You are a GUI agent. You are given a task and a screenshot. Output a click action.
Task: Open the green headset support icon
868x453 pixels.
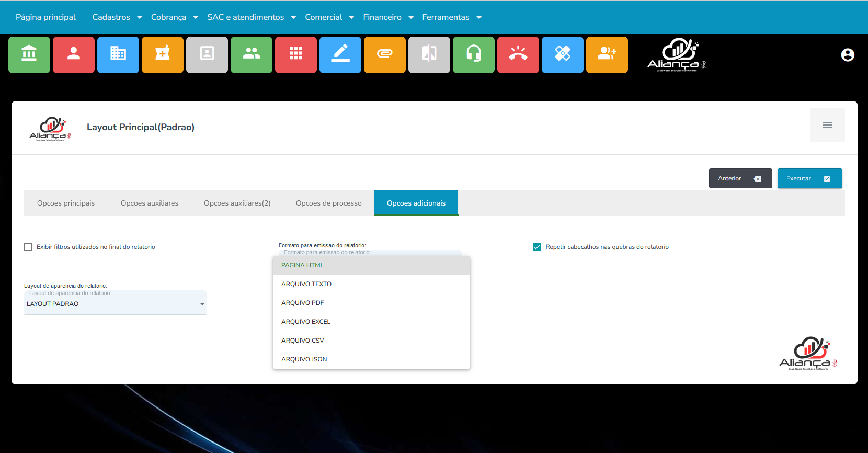click(x=474, y=54)
